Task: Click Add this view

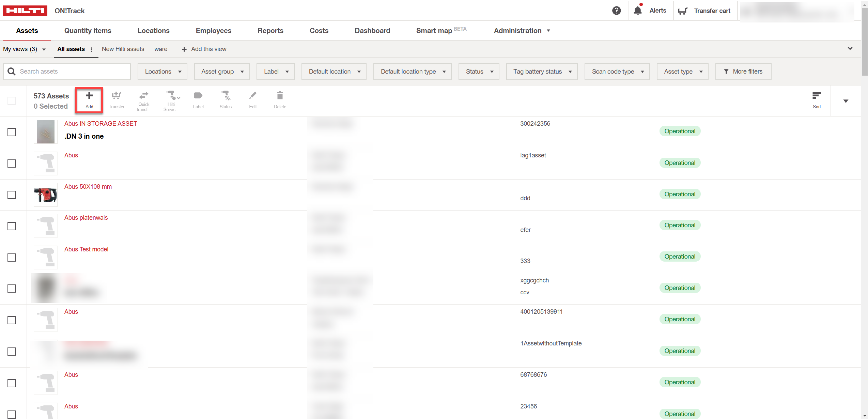Action: click(204, 49)
